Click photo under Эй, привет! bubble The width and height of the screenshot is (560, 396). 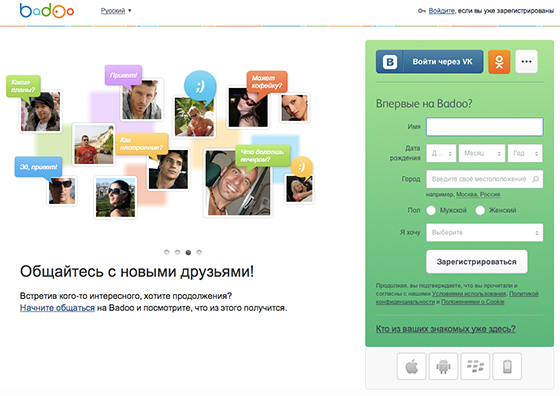click(62, 191)
